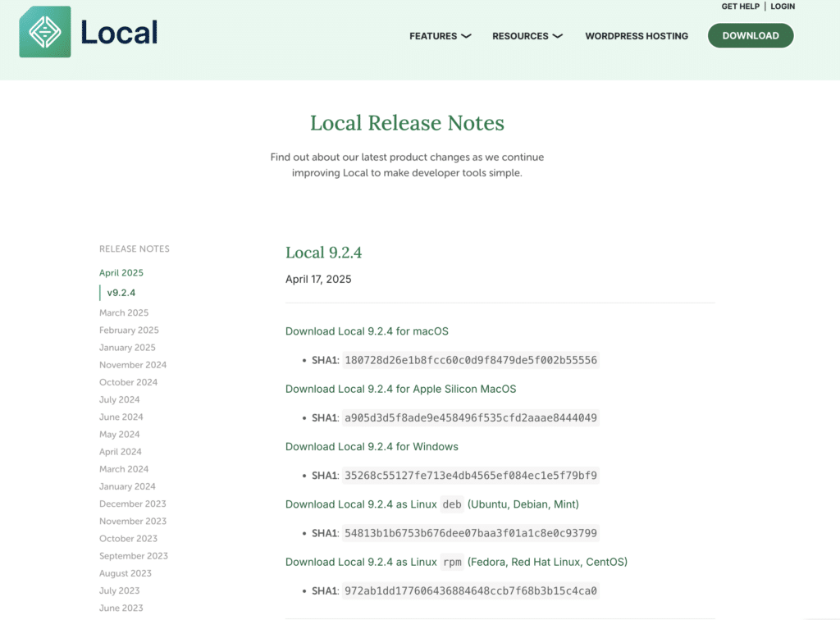Open the WordPress Hosting menu item
840x620 pixels.
[x=636, y=36]
